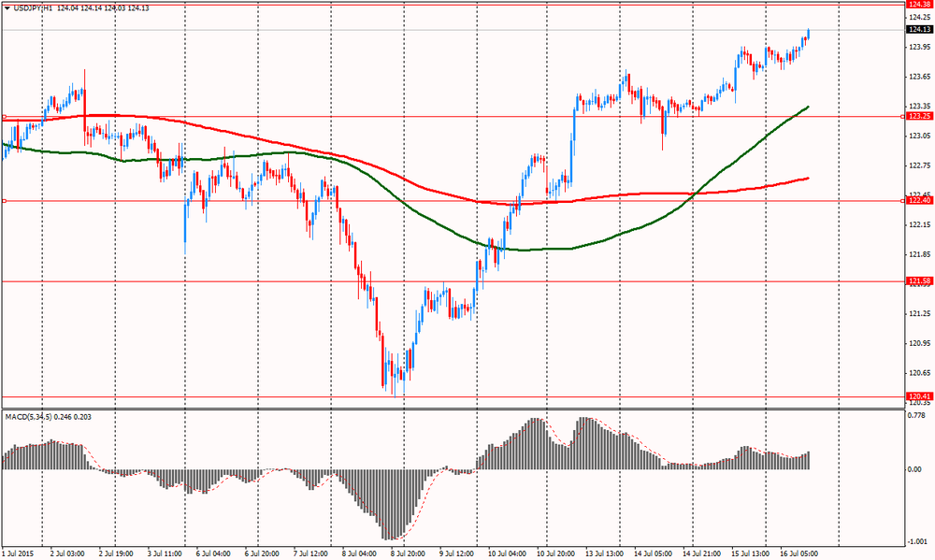
Task: Click the 120.65 price axis value
Action: coord(919,373)
